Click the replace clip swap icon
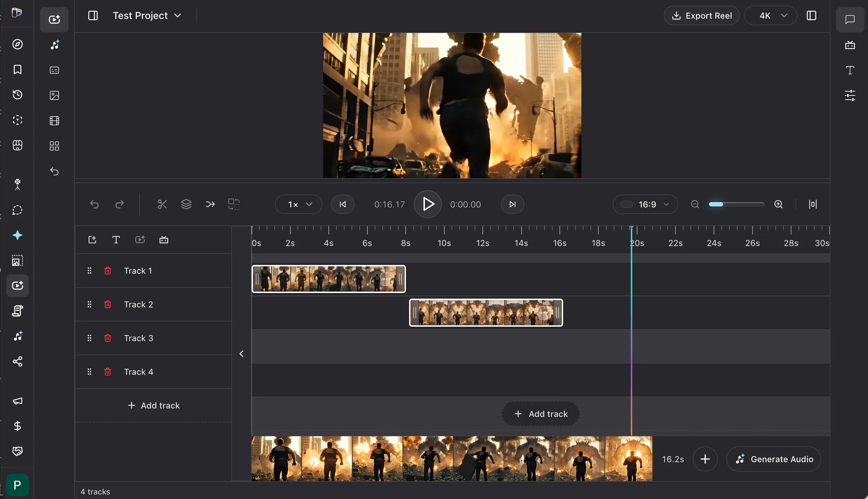868x499 pixels. (234, 204)
